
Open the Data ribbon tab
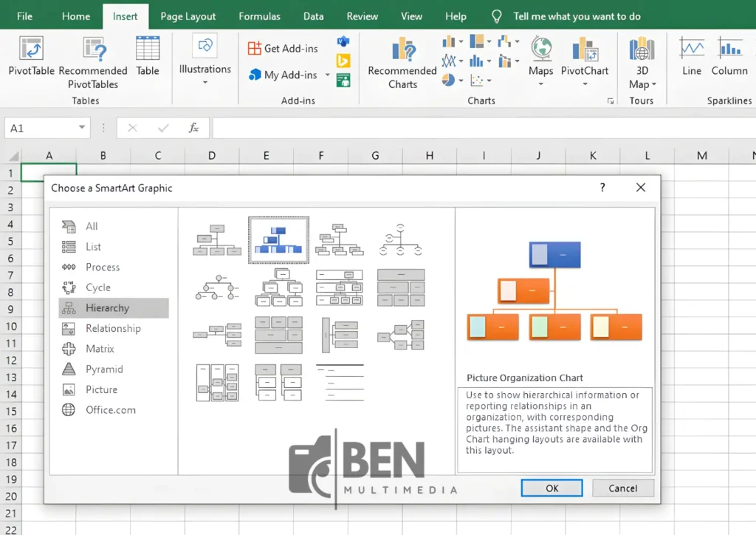tap(313, 16)
